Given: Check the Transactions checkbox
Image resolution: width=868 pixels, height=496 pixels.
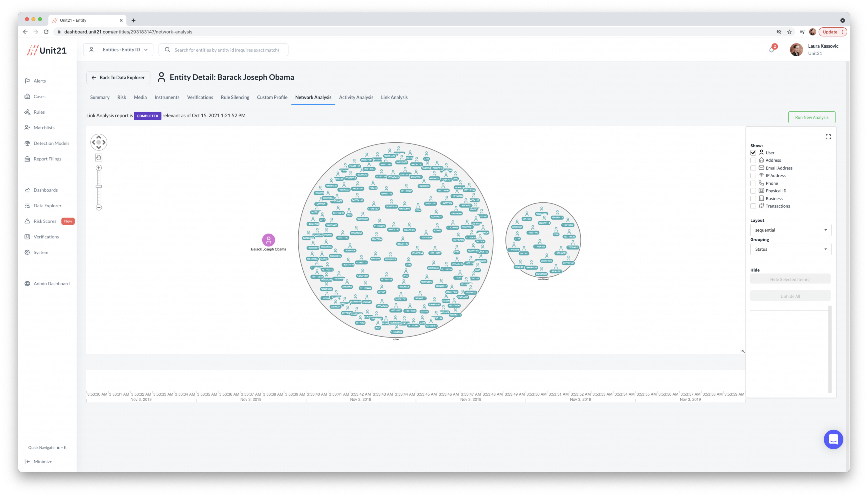Looking at the screenshot, I should click(753, 206).
